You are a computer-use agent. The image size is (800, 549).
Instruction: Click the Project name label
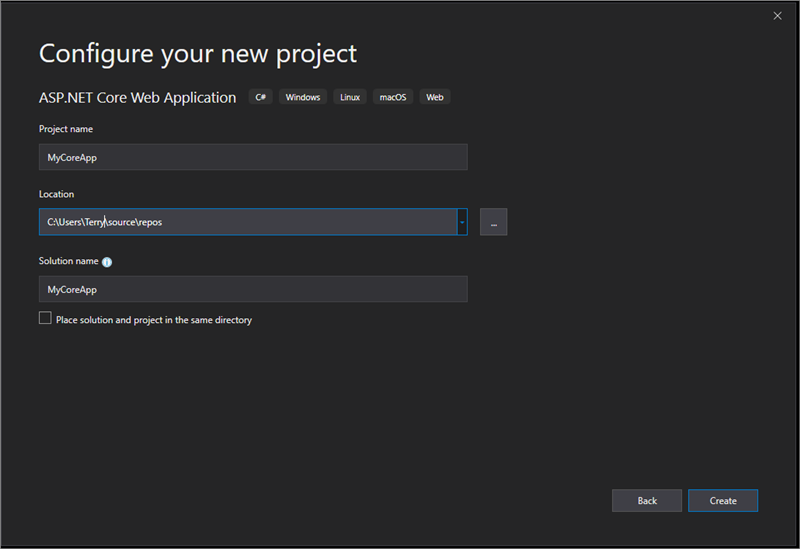[x=65, y=129]
